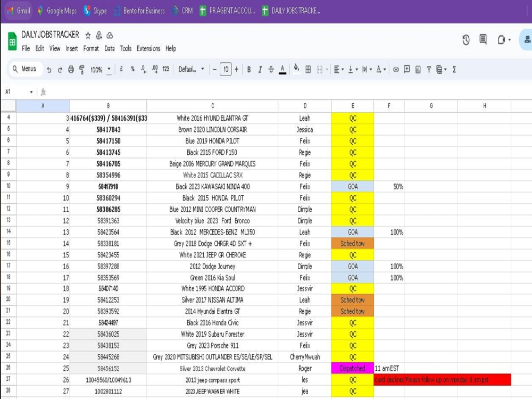Viewport: 532px width, 399px height.
Task: Click the Redo icon
Action: (x=60, y=70)
